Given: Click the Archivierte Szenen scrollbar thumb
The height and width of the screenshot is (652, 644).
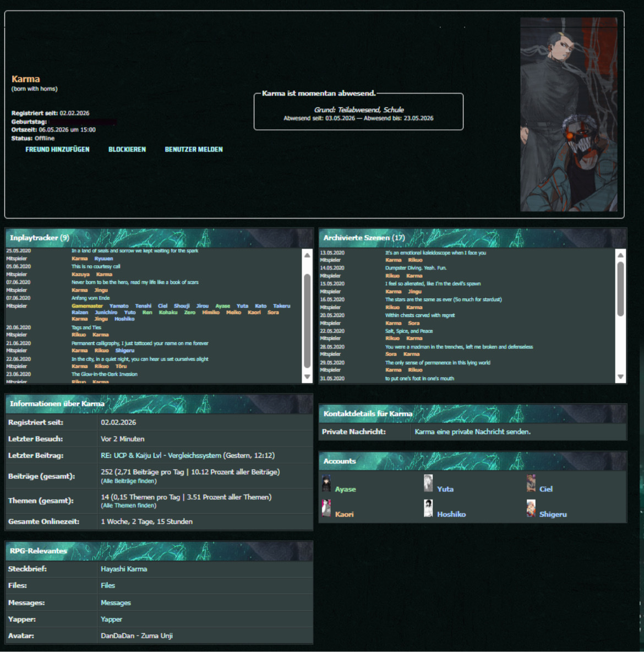Looking at the screenshot, I should click(x=620, y=289).
